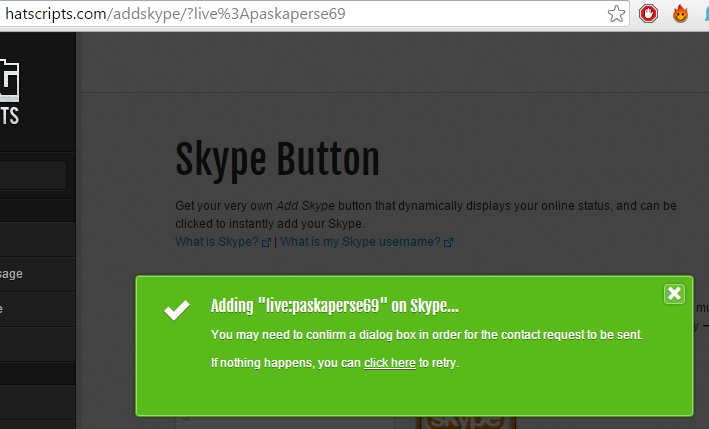This screenshot has width=709, height=429.
Task: Bookmark this page with the star icon
Action: click(616, 14)
